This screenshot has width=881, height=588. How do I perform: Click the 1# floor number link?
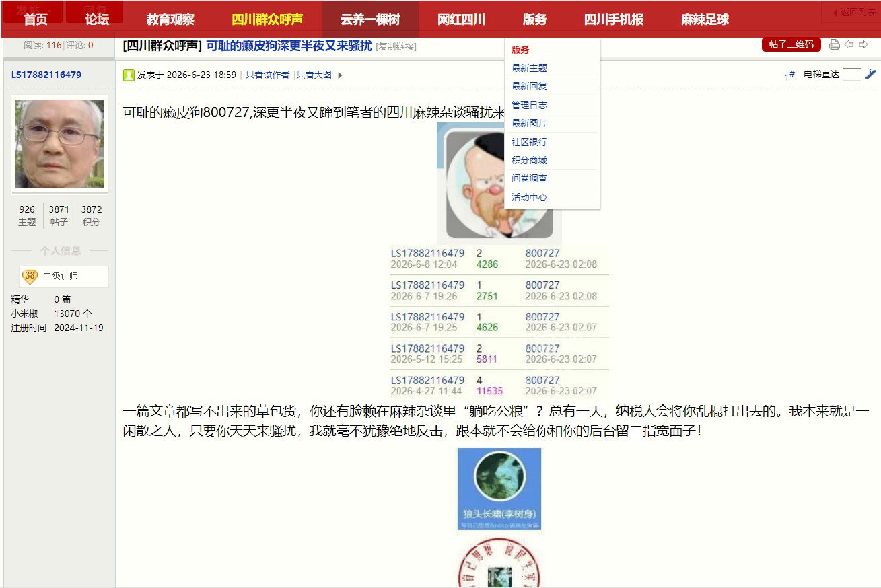tap(789, 75)
